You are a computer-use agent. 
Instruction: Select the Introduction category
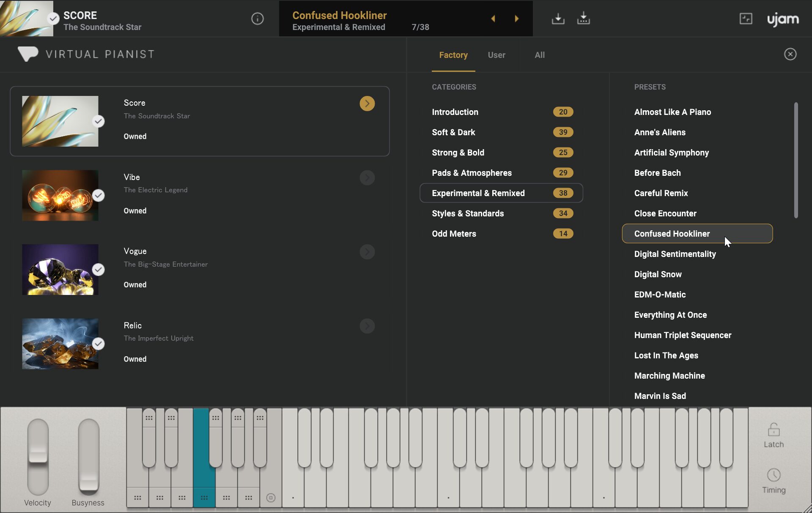click(502, 112)
